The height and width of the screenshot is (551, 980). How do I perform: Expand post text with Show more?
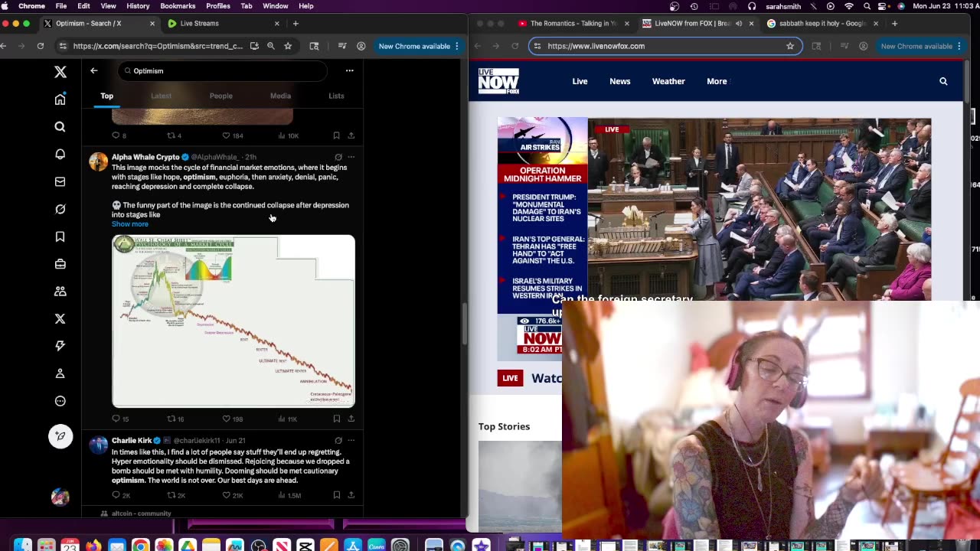[x=130, y=224]
